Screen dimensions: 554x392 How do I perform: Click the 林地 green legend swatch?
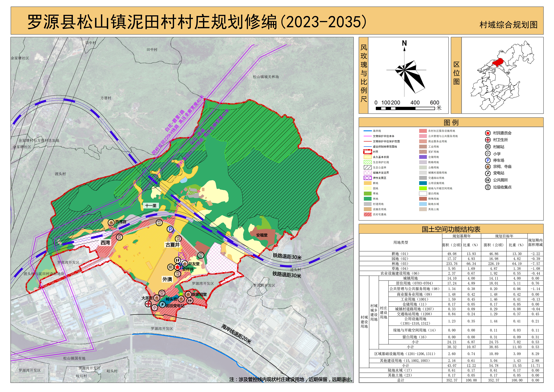pos(367,199)
